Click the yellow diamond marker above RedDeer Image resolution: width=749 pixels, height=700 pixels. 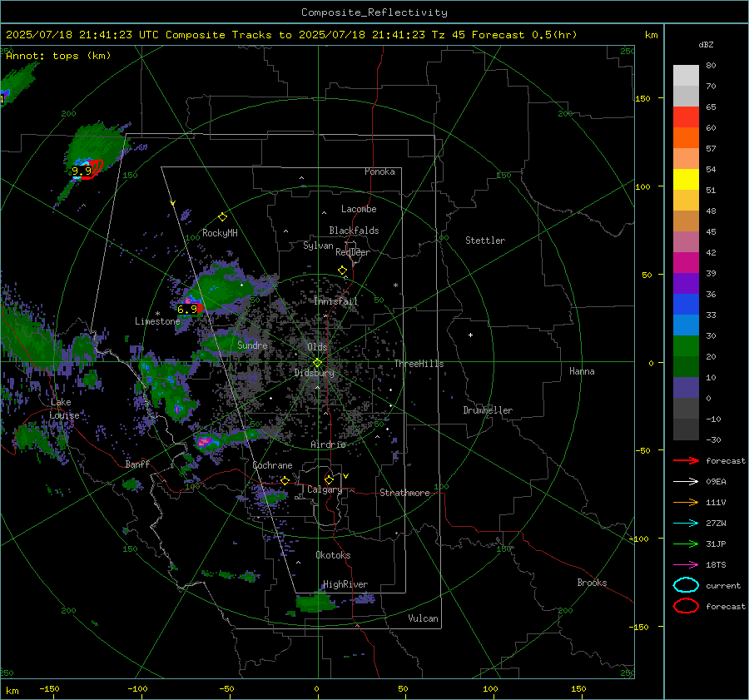coord(342,271)
